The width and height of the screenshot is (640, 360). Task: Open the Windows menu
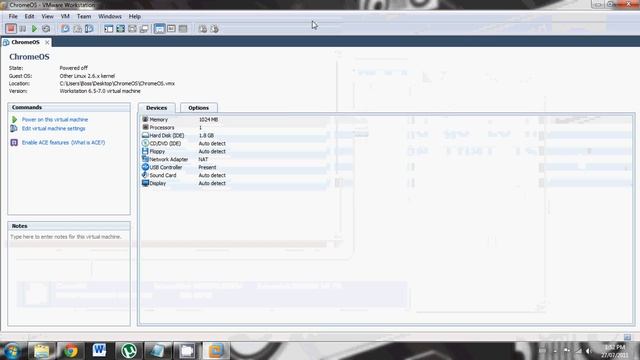click(x=110, y=16)
